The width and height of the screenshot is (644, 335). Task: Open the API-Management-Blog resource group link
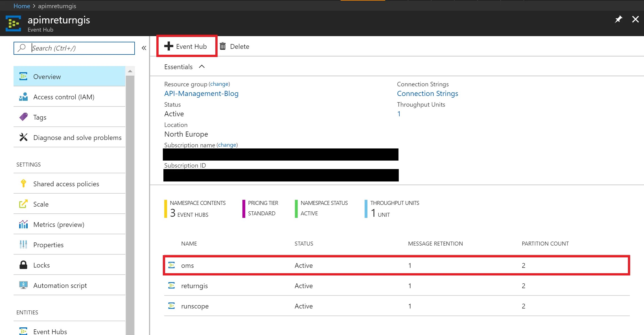[x=201, y=93]
